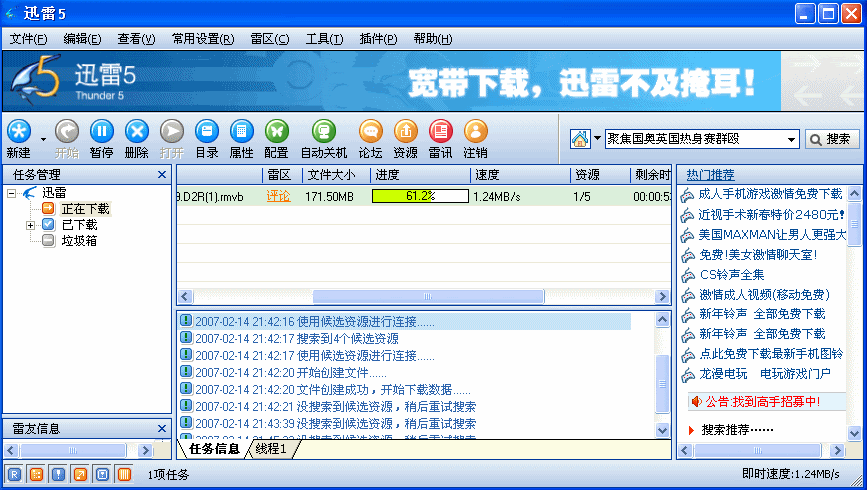Open the 常用设置(R) menu
The width and height of the screenshot is (867, 490).
pyautogui.click(x=203, y=39)
